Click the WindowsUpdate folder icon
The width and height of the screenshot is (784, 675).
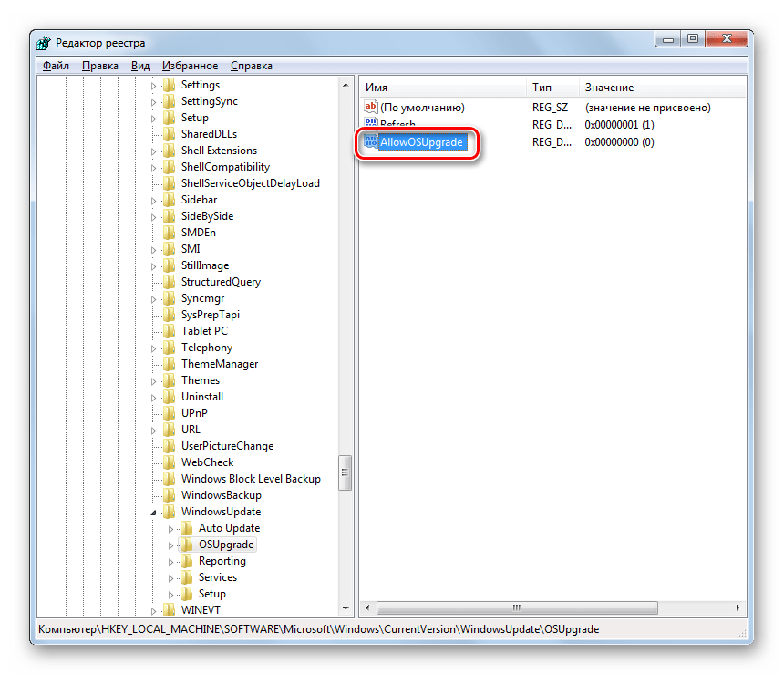pos(169,512)
